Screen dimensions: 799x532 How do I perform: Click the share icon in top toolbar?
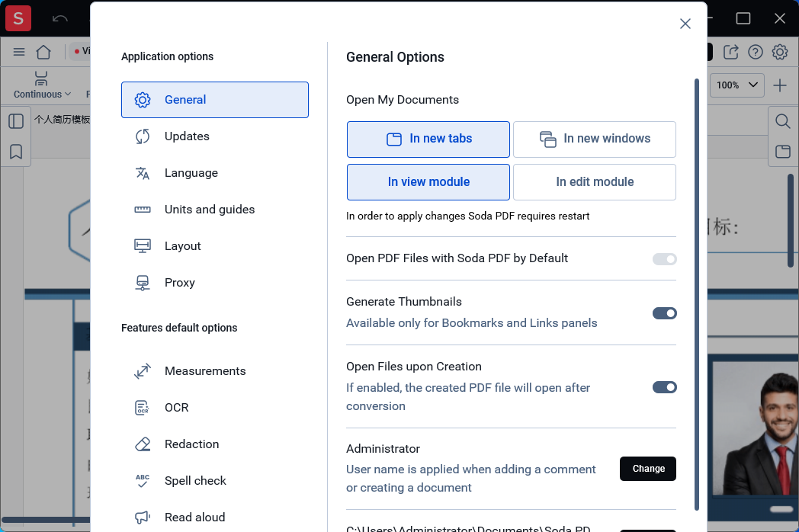(x=730, y=52)
